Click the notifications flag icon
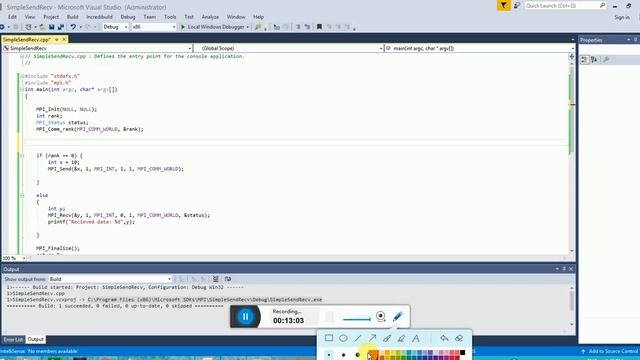This screenshot has height=360, width=640. pos(504,6)
